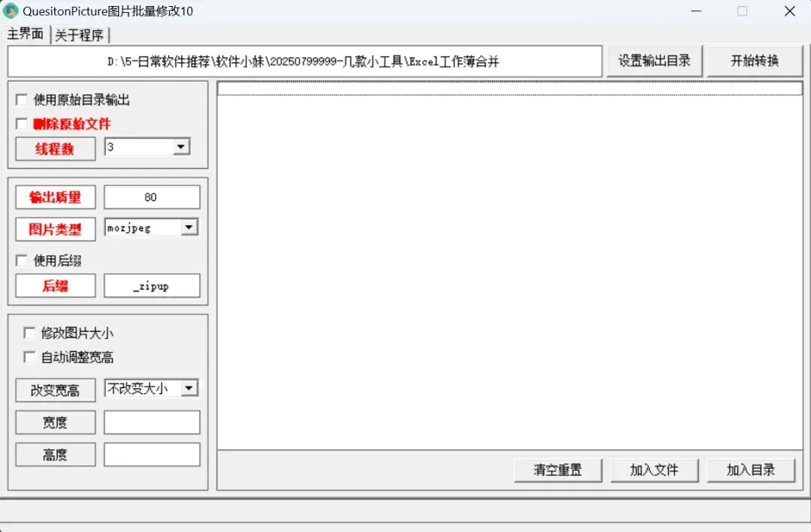
Task: Click 清空重置 to clear the list
Action: point(557,470)
